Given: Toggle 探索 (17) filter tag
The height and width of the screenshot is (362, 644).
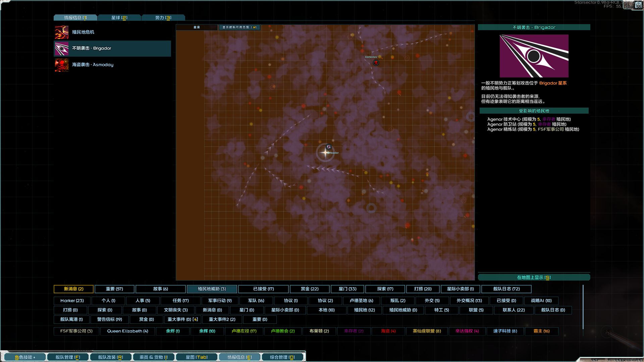Looking at the screenshot, I should pos(385,289).
